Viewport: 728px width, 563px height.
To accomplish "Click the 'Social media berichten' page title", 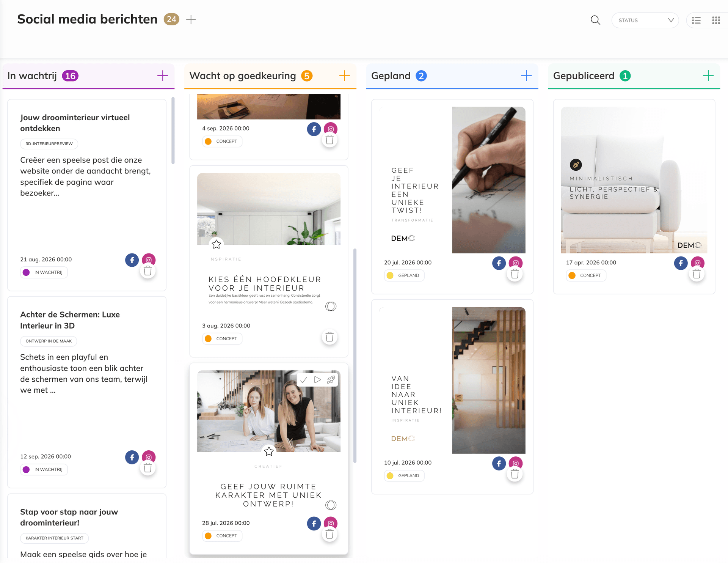I will click(x=87, y=19).
